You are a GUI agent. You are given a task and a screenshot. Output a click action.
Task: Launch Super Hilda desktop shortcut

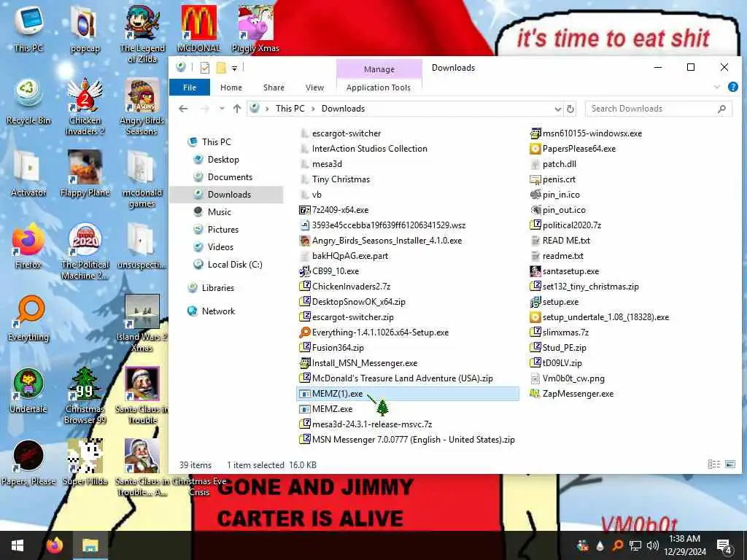(x=85, y=463)
